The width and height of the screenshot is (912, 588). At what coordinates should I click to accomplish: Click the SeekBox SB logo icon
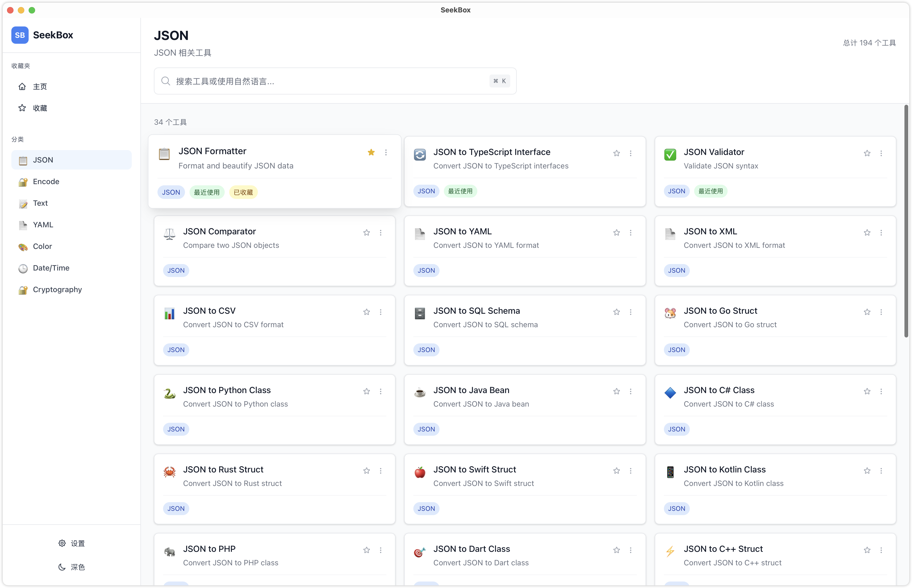coord(20,35)
